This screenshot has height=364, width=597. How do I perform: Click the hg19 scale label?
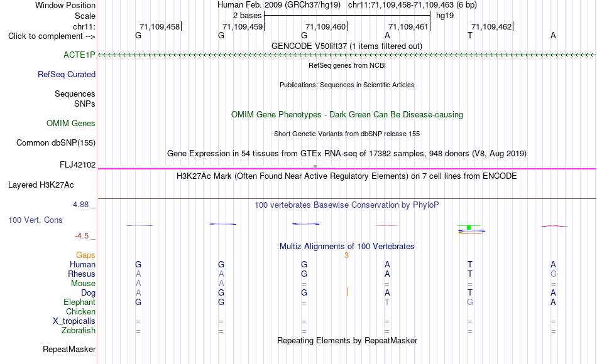tap(445, 16)
